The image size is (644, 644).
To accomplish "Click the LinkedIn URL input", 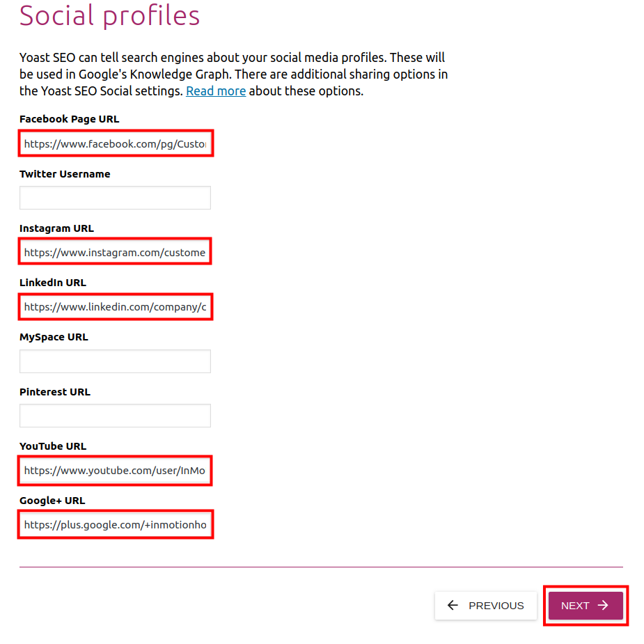I will (115, 307).
